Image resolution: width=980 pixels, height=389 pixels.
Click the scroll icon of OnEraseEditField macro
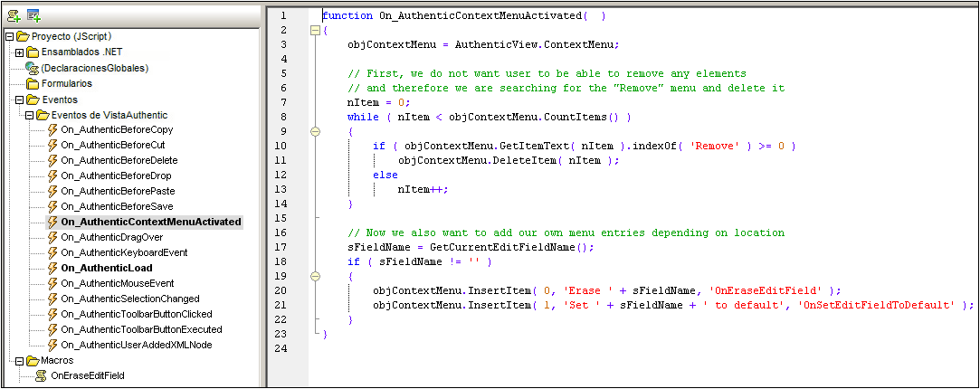coord(43,376)
